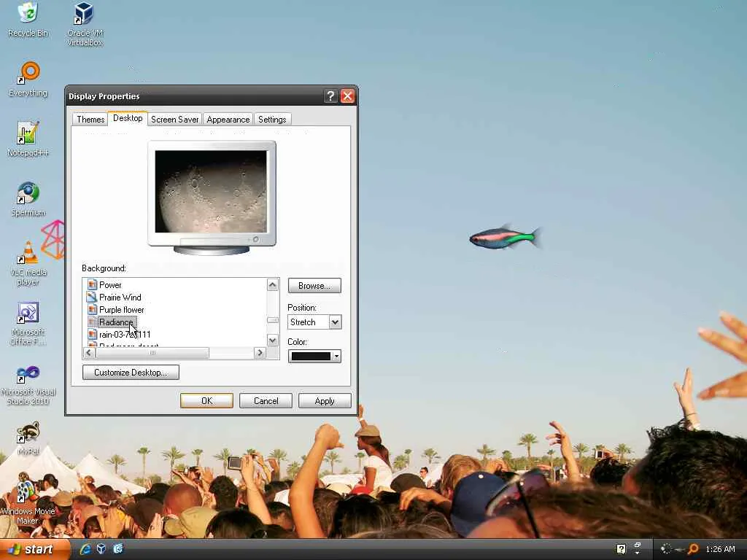
Task: Switch to the Settings tab
Action: tap(272, 120)
